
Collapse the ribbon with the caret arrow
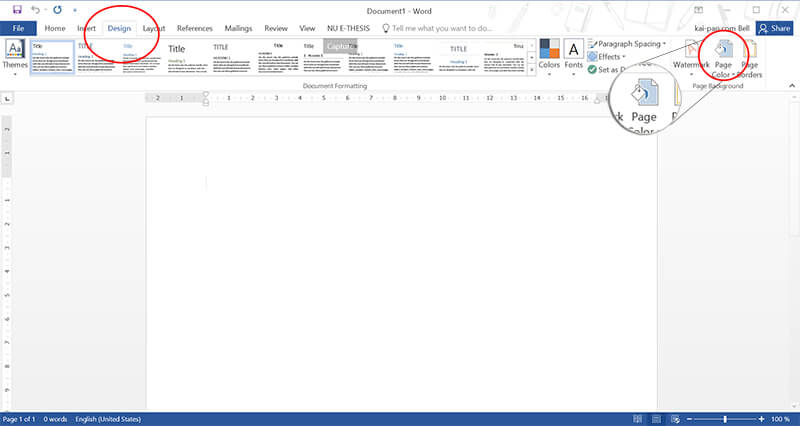pos(792,86)
